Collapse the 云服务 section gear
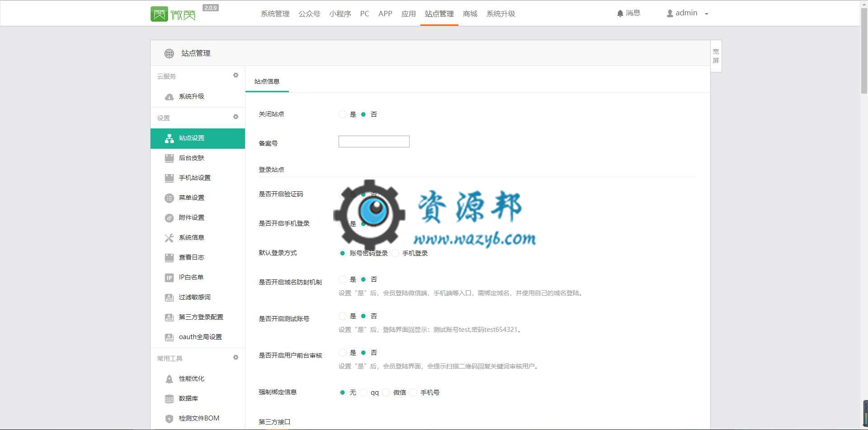This screenshot has height=430, width=868. tap(236, 76)
